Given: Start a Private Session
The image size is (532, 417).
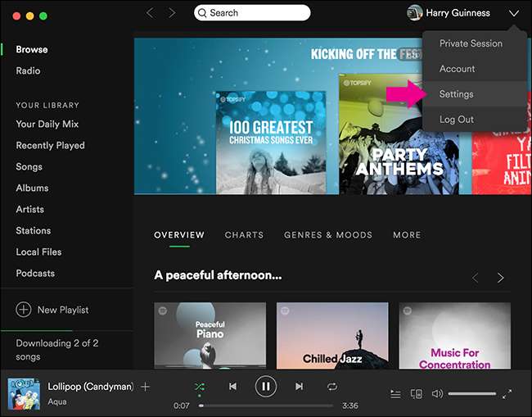Looking at the screenshot, I should click(471, 43).
